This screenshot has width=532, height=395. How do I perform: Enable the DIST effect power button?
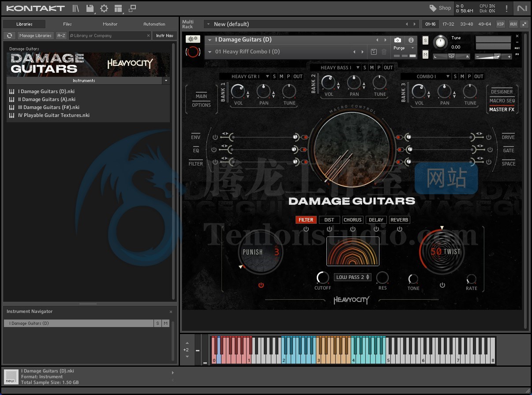coord(330,229)
